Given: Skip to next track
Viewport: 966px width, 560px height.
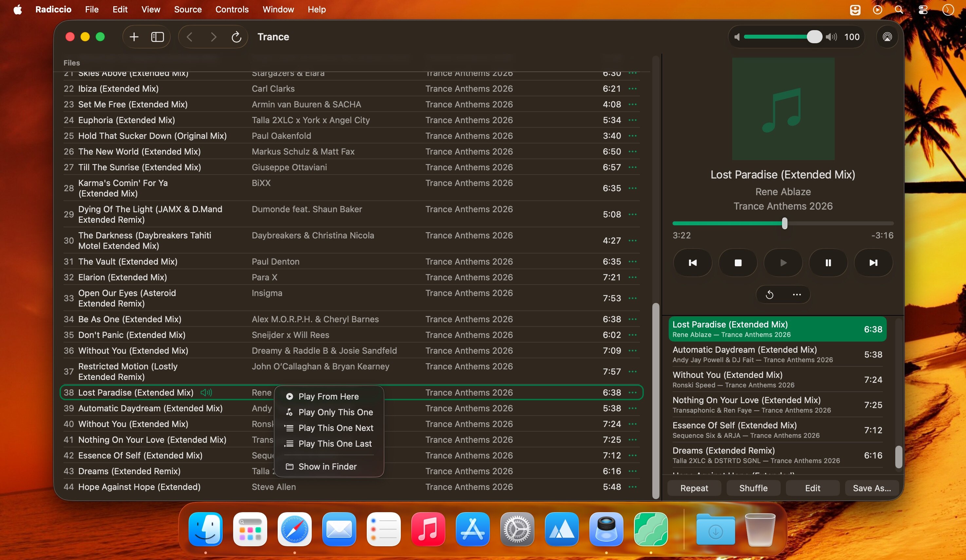Looking at the screenshot, I should (873, 263).
